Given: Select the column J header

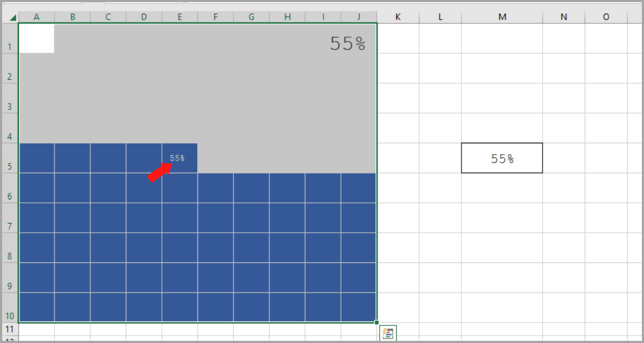Looking at the screenshot, I should [358, 17].
